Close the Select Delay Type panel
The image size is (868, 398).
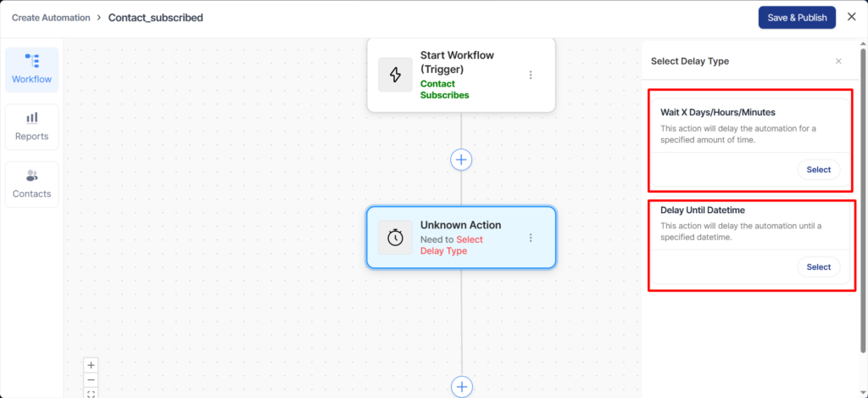[838, 61]
